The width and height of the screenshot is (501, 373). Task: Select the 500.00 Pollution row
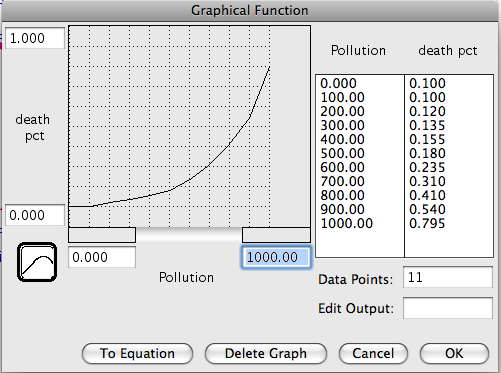[342, 153]
